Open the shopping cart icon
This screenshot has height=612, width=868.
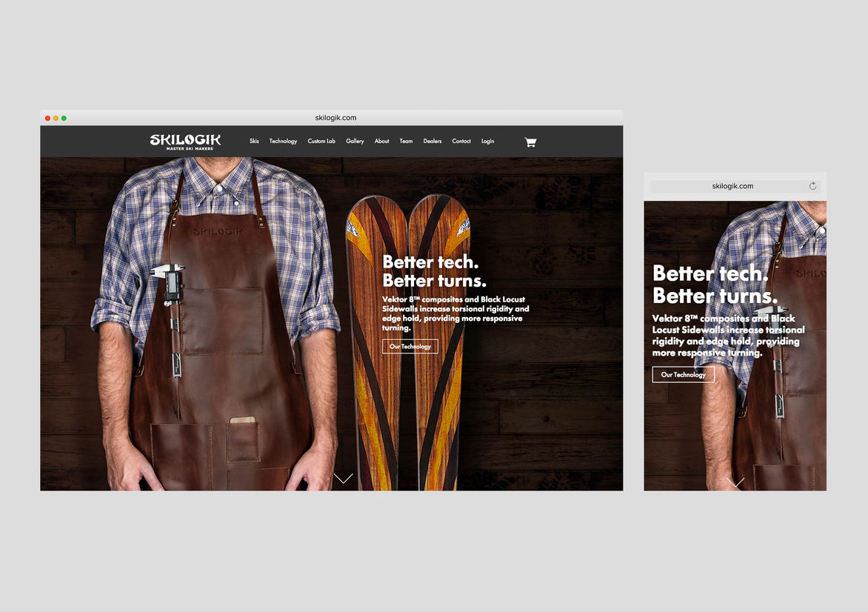tap(530, 142)
